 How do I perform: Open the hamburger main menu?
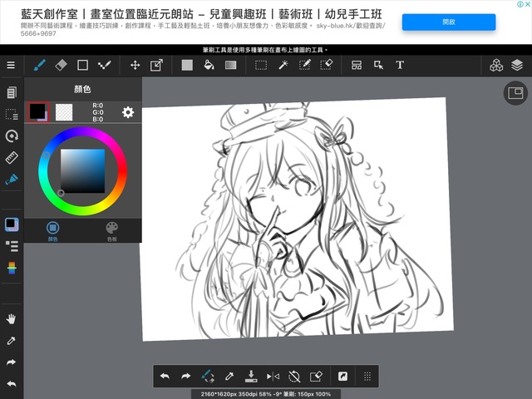pyautogui.click(x=11, y=65)
